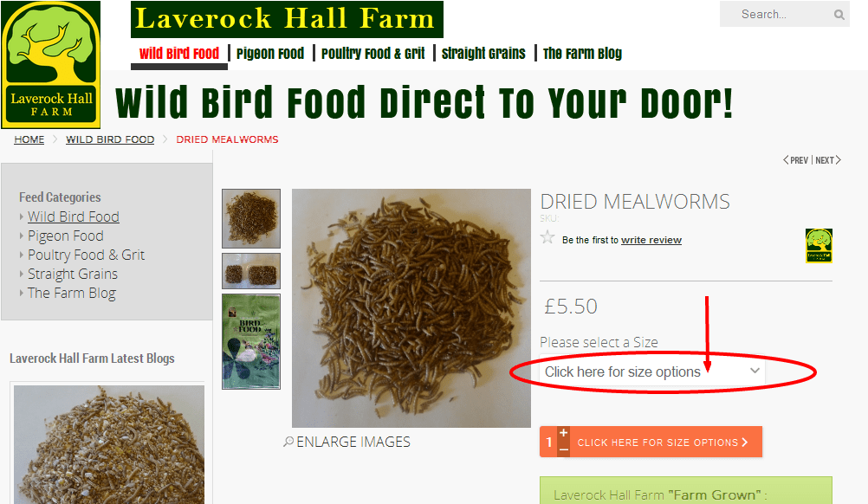
Task: Decrease quantity with the minus stepper
Action: [564, 449]
